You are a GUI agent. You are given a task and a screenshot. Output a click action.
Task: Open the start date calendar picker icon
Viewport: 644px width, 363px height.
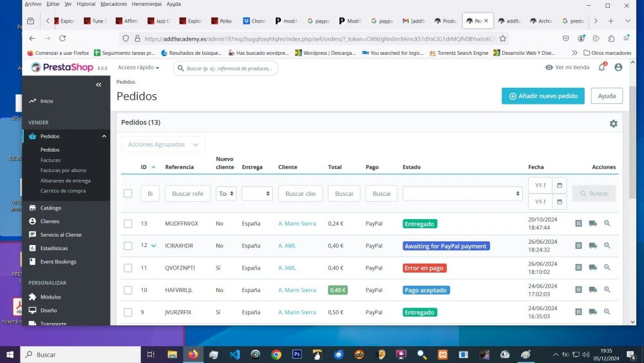pyautogui.click(x=560, y=186)
